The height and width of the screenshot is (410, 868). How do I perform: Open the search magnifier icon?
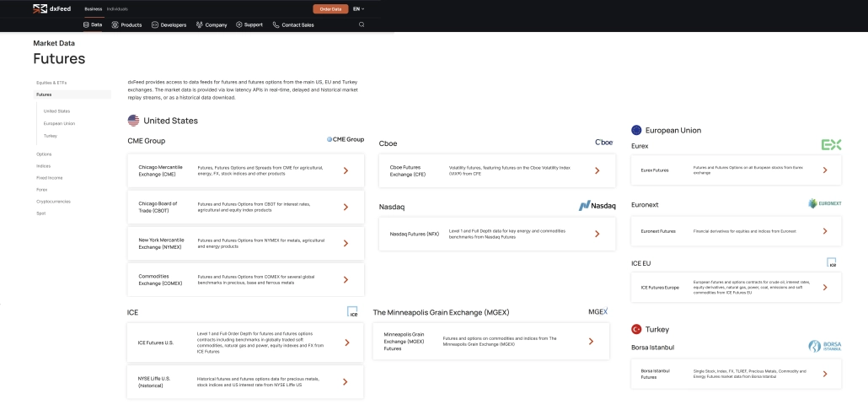362,24
